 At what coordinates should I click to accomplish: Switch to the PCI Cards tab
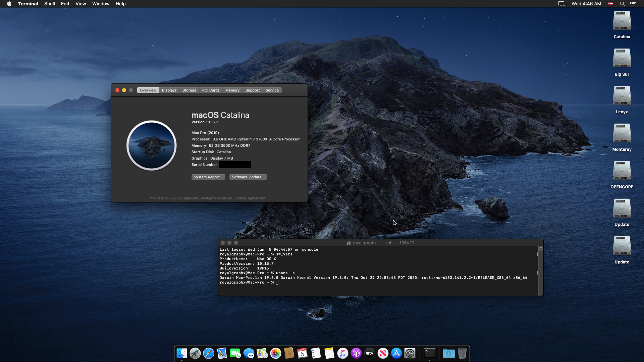click(211, 90)
